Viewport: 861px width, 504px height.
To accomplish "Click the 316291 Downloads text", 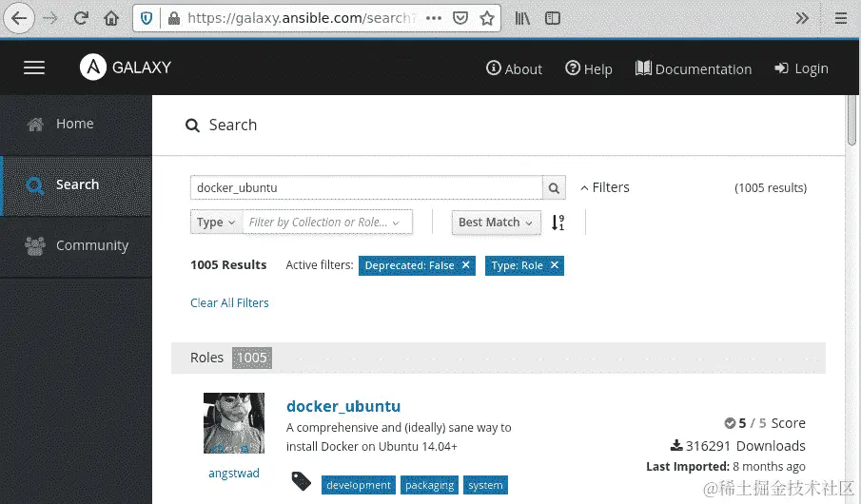I will (x=738, y=446).
